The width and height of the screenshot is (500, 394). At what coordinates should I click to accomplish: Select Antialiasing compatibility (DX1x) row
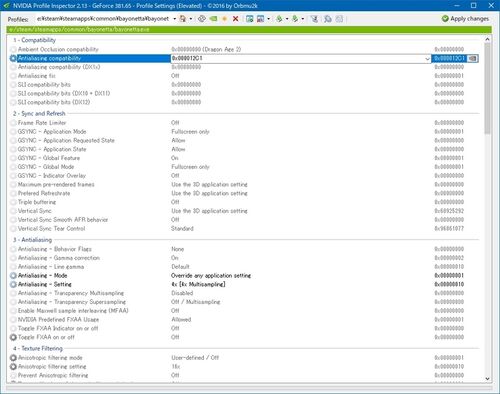245,67
